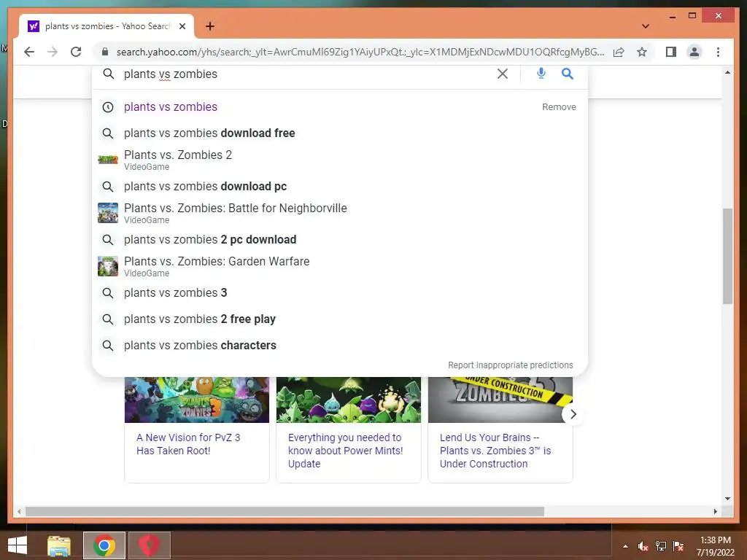Viewport: 747px width, 560px height.
Task: Remove the recent search suggestion
Action: click(559, 107)
